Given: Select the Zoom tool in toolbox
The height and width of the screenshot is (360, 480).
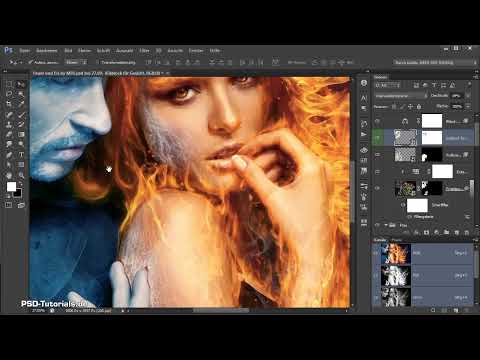Looking at the screenshot, I should (x=21, y=175).
